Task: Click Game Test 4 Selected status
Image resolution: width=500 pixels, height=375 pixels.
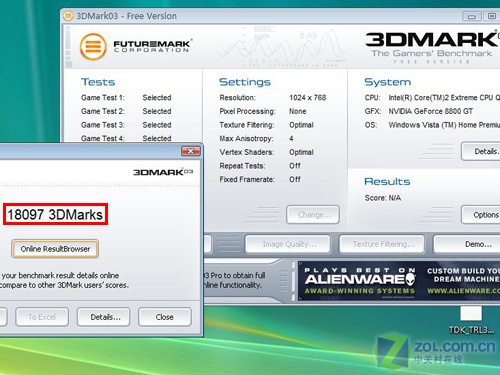Action: click(157, 138)
